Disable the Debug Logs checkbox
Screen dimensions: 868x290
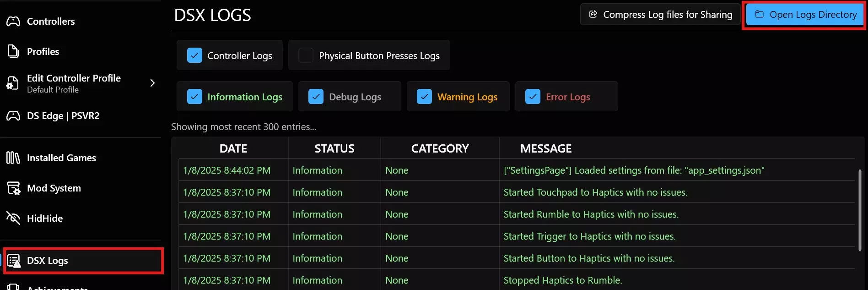coord(316,97)
